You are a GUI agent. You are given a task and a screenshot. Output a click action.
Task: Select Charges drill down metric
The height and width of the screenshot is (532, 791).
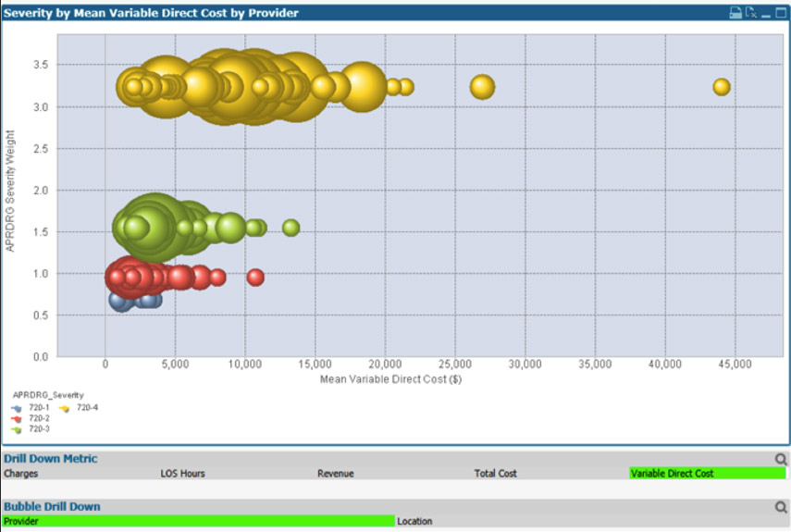click(20, 474)
